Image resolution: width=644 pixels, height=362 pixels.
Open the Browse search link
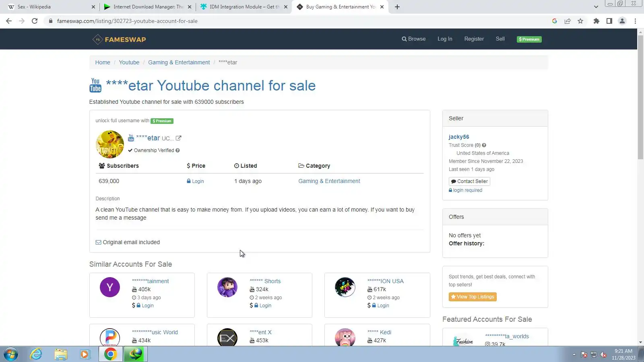(413, 39)
